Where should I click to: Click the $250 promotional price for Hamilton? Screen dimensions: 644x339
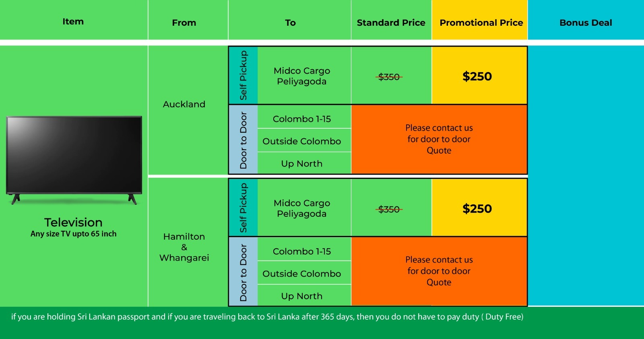pos(477,209)
